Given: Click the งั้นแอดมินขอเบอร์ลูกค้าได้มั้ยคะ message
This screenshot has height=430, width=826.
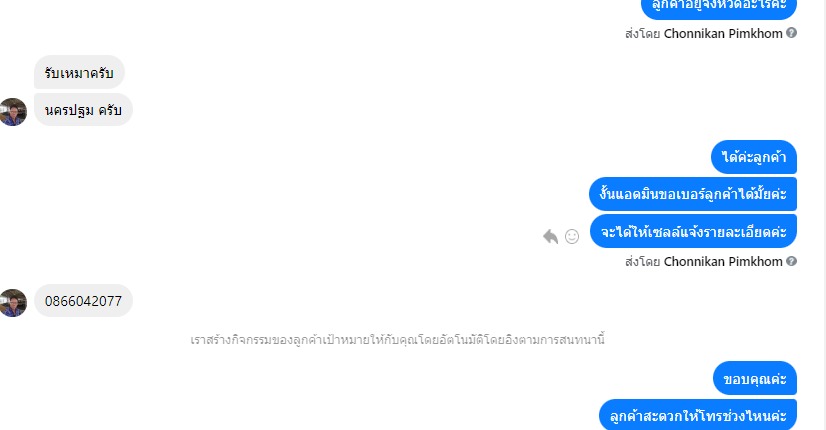Looking at the screenshot, I should point(693,194).
